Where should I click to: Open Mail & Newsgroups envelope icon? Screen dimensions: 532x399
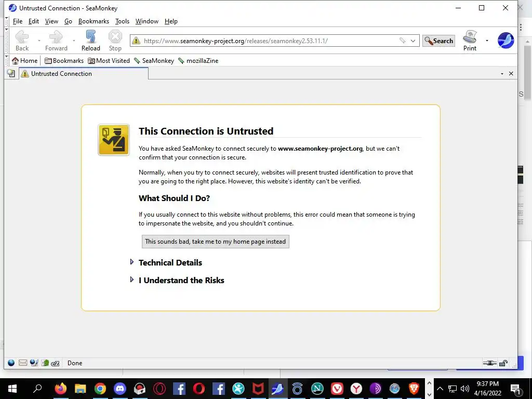(23, 363)
